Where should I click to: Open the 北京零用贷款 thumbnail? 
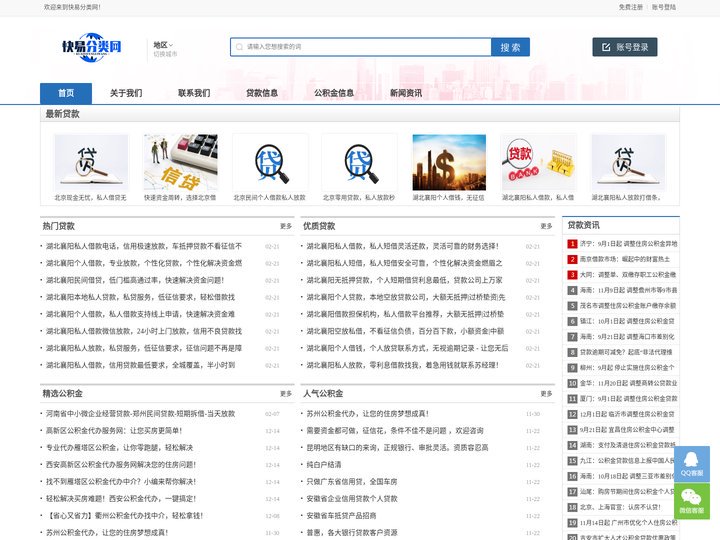point(360,163)
